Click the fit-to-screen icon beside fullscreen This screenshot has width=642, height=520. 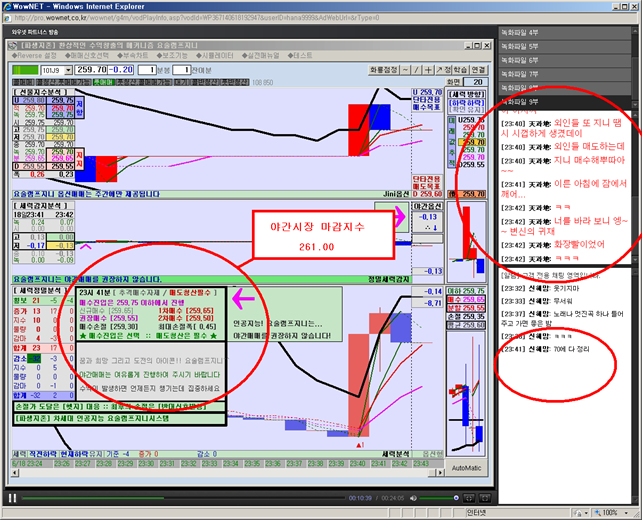point(469,498)
